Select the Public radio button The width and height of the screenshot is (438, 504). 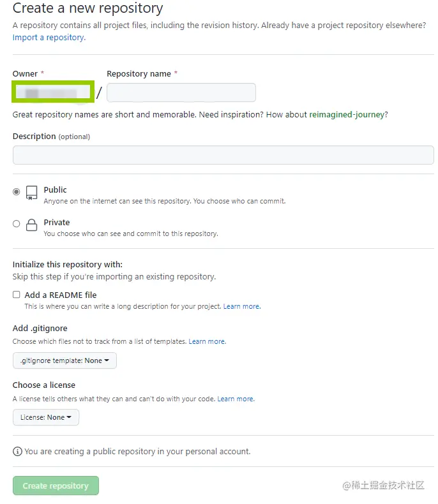click(x=17, y=191)
